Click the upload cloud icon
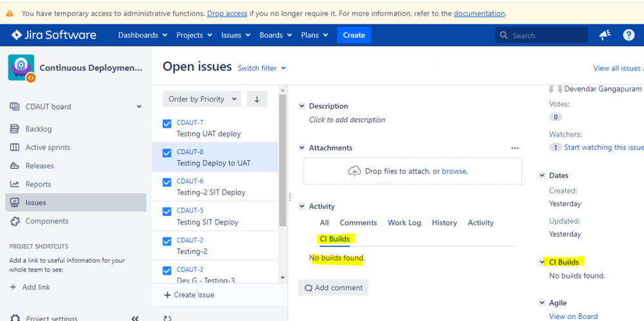644x321 pixels. point(355,171)
